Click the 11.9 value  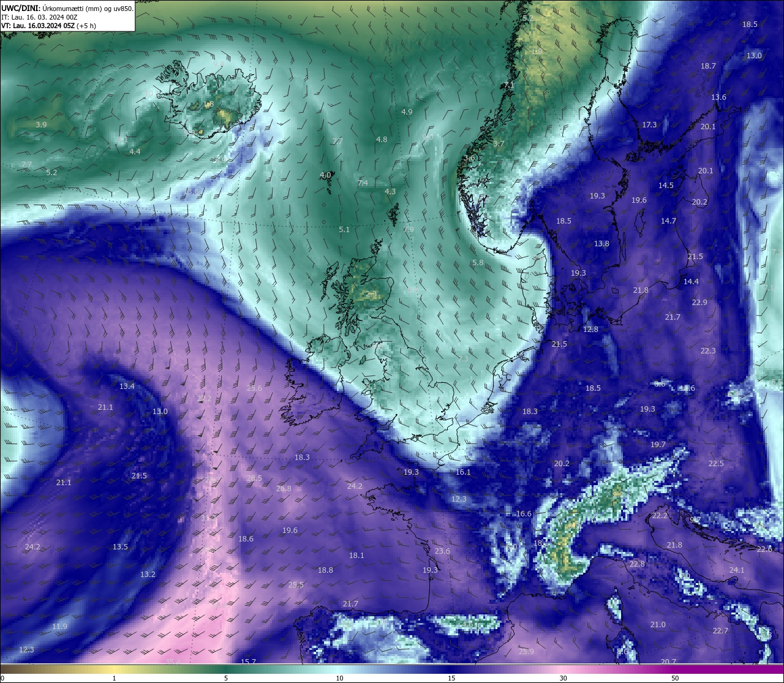pyautogui.click(x=59, y=627)
